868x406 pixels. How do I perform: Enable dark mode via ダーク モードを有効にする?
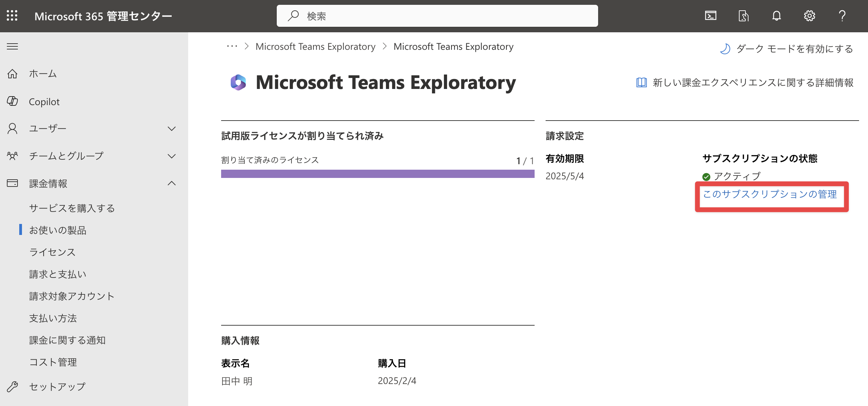[795, 49]
